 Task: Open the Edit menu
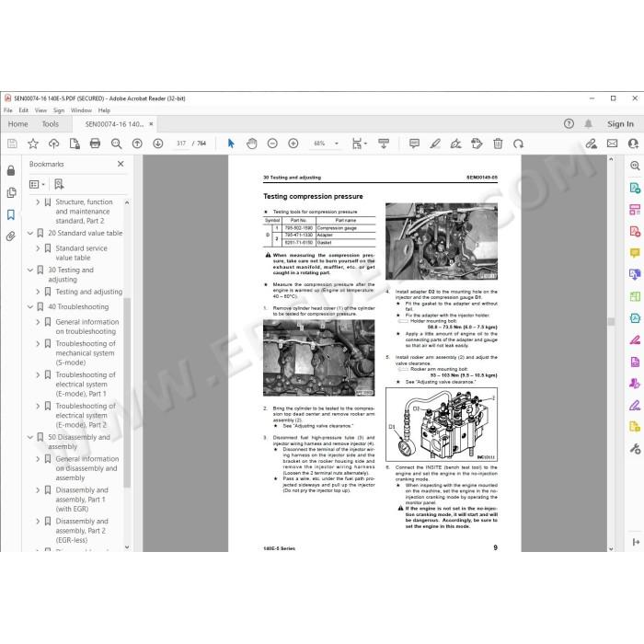pos(23,110)
